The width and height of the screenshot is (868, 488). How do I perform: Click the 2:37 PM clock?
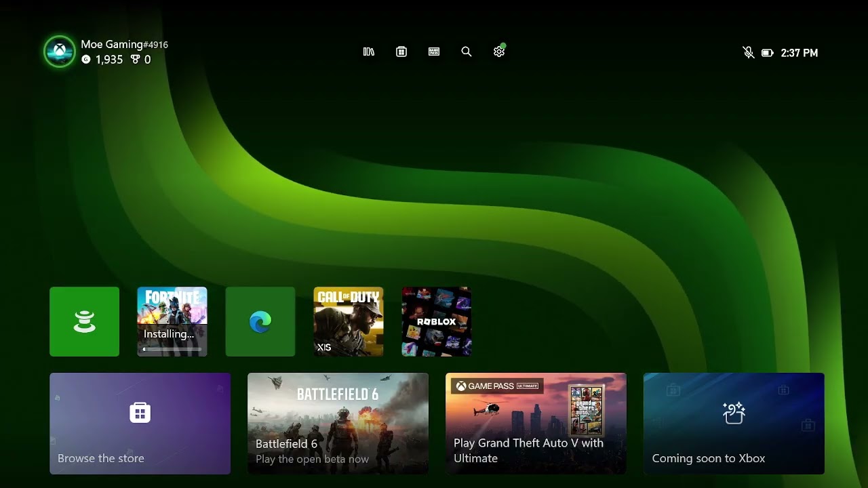click(800, 53)
